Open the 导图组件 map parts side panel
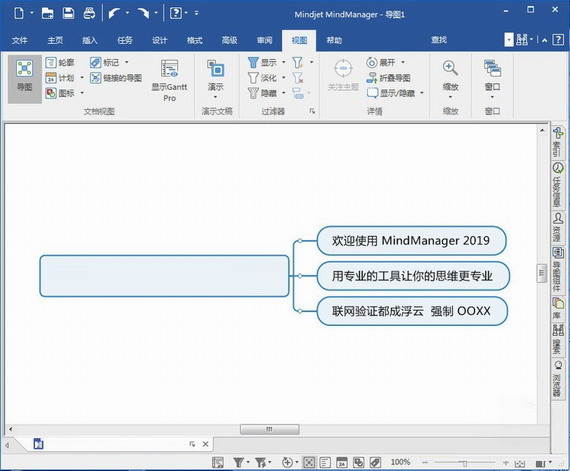The image size is (570, 471). (558, 269)
